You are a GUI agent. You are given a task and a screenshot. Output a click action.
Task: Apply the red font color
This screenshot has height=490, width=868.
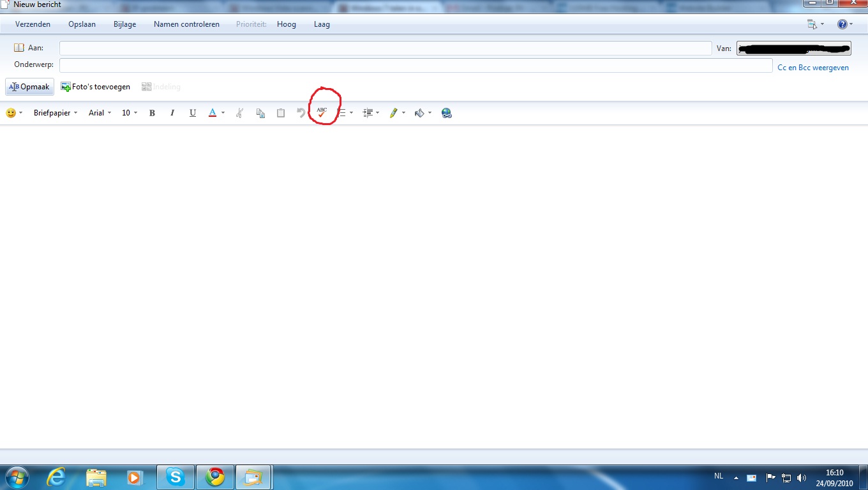tap(213, 113)
